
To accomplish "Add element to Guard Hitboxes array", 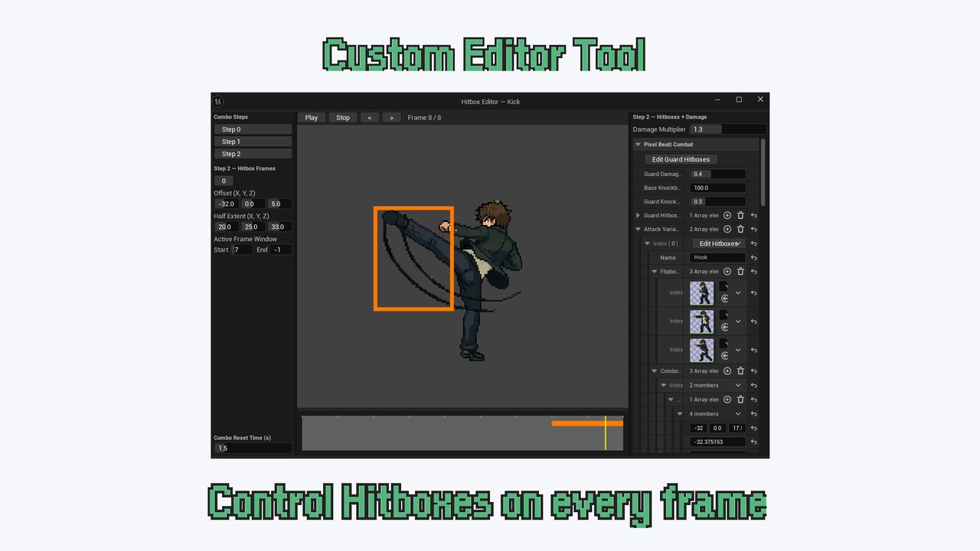I will click(x=727, y=216).
